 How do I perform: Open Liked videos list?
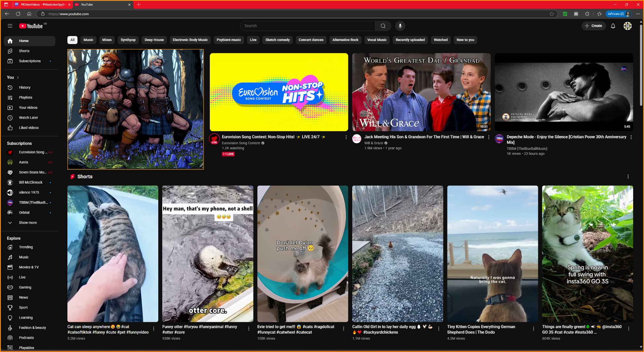click(x=29, y=128)
